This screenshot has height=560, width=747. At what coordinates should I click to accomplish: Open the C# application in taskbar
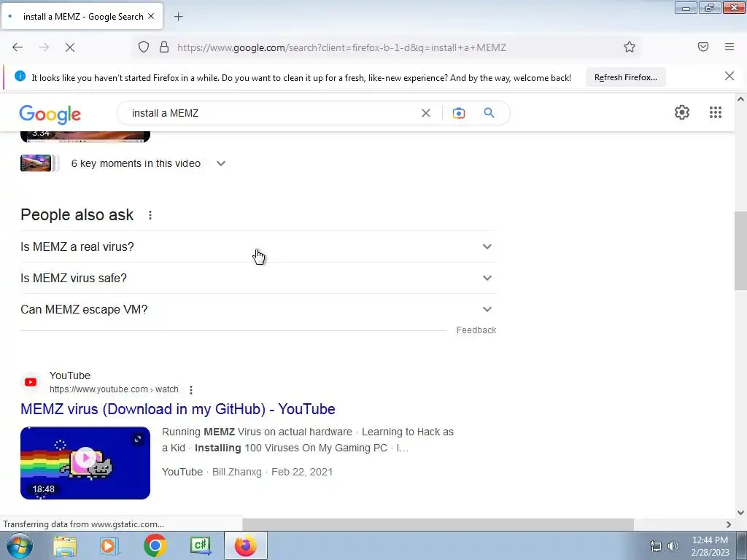[x=201, y=545]
